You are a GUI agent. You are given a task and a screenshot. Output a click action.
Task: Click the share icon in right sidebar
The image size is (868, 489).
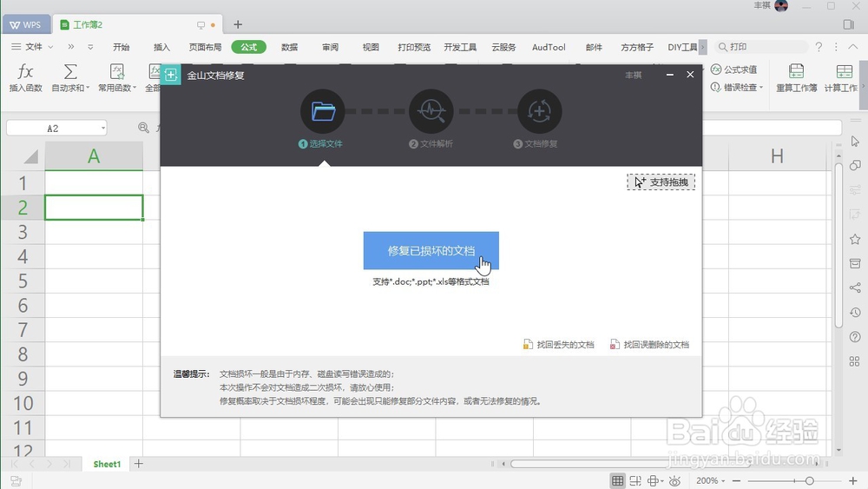[855, 288]
